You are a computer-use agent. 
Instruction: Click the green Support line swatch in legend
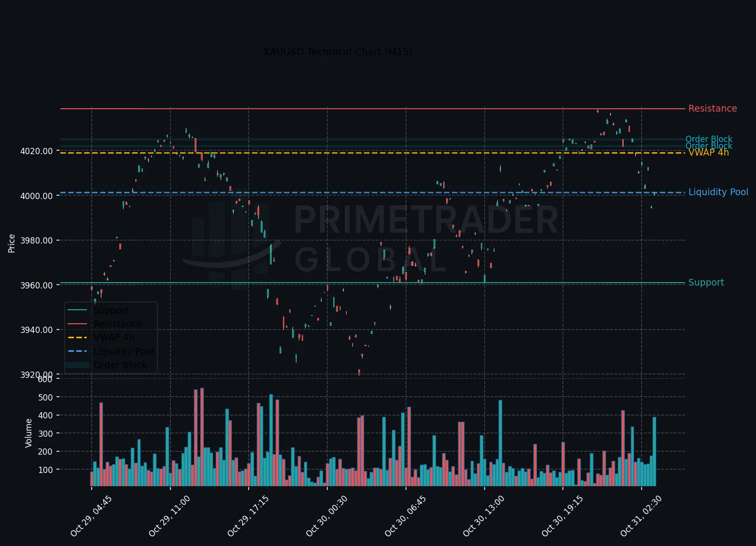tap(78, 310)
